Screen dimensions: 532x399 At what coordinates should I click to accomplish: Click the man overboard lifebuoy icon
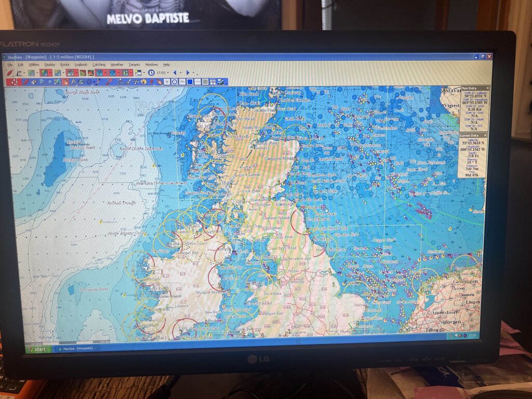14,82
